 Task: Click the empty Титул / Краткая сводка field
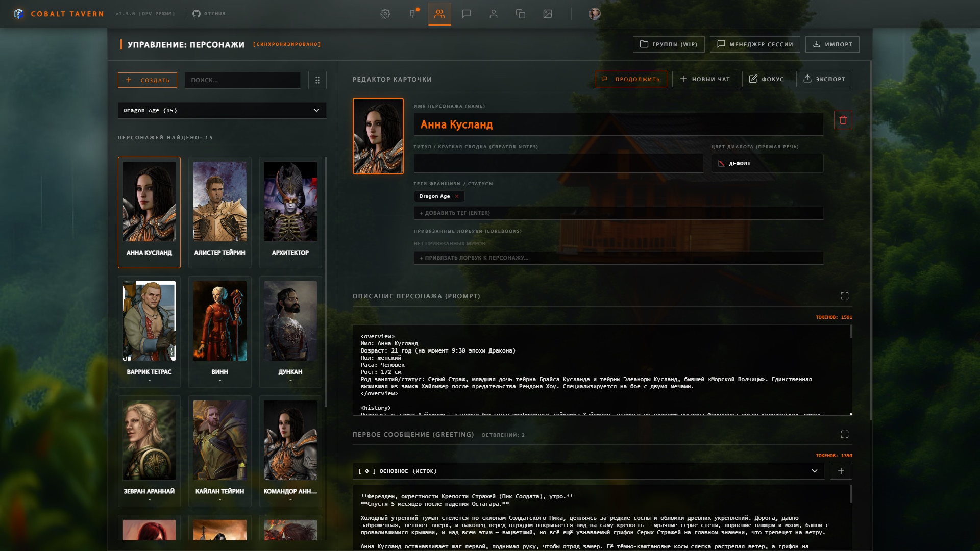point(559,163)
